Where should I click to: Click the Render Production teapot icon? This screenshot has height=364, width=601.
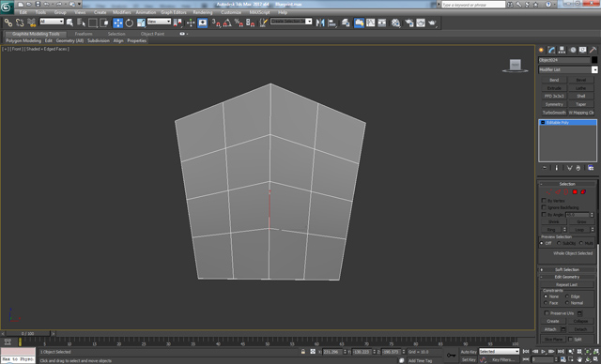(432, 23)
